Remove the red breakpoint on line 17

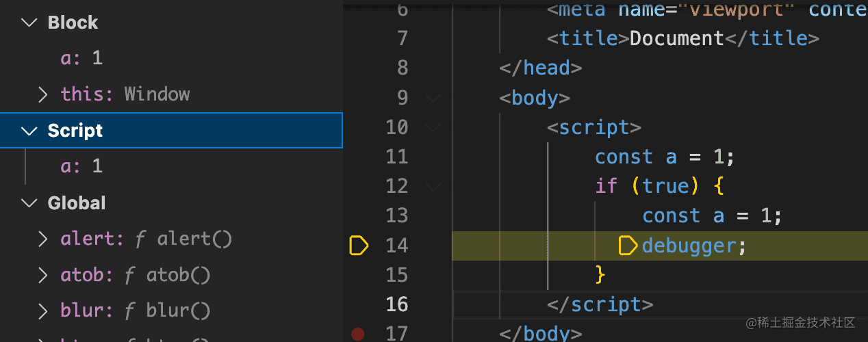tap(357, 334)
